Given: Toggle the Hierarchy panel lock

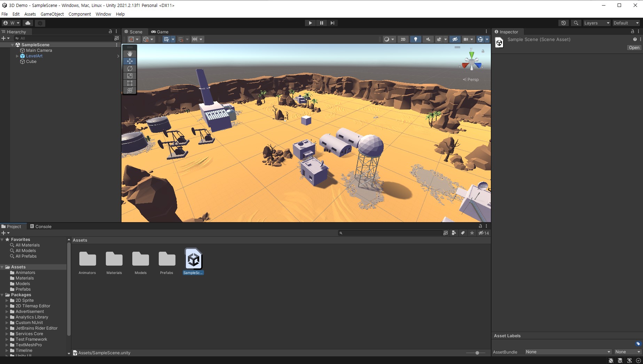Looking at the screenshot, I should click(110, 31).
